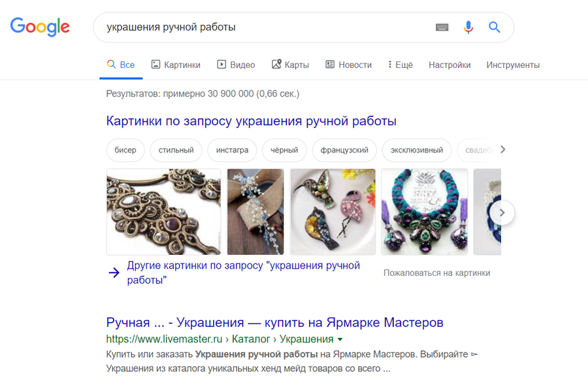Open the bird brooches image thumbnail
This screenshot has height=385, width=588.
pyautogui.click(x=333, y=212)
